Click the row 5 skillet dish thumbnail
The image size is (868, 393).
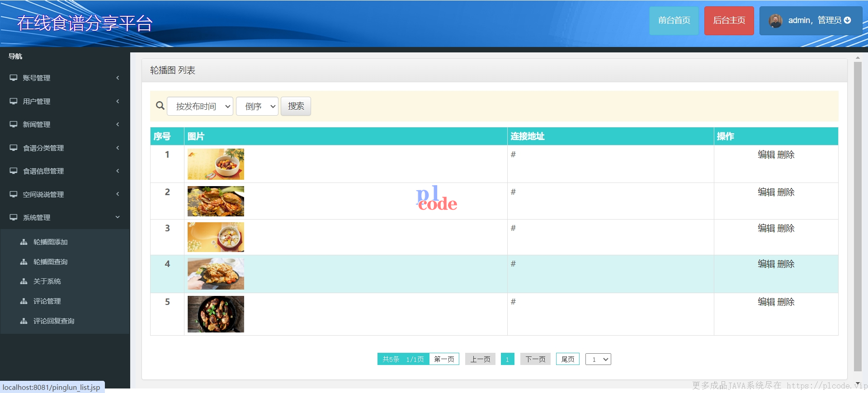216,314
